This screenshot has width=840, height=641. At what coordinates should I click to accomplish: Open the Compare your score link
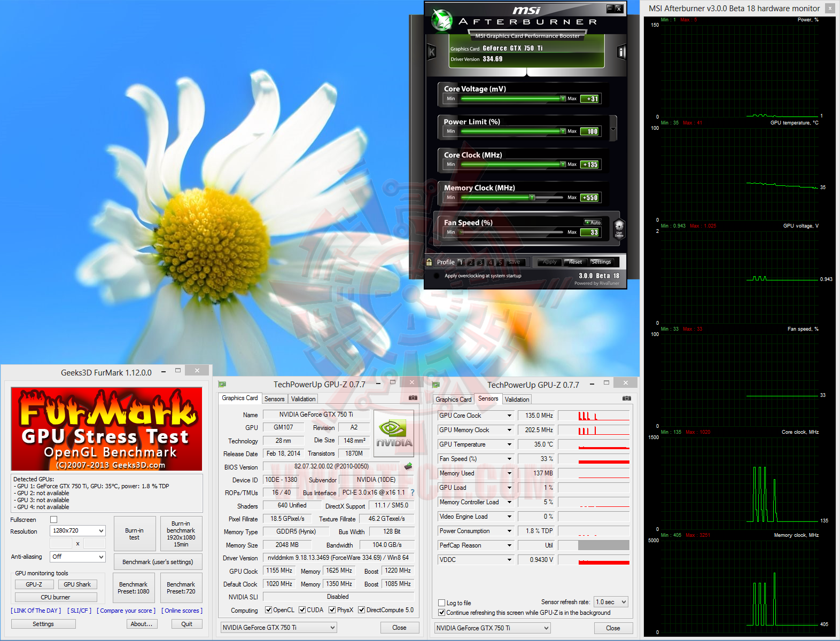tap(126, 611)
